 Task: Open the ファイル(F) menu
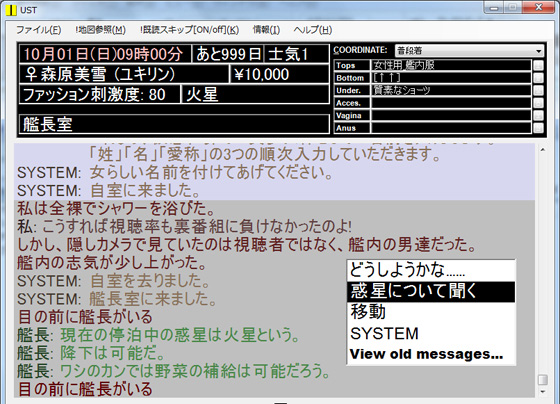point(38,30)
